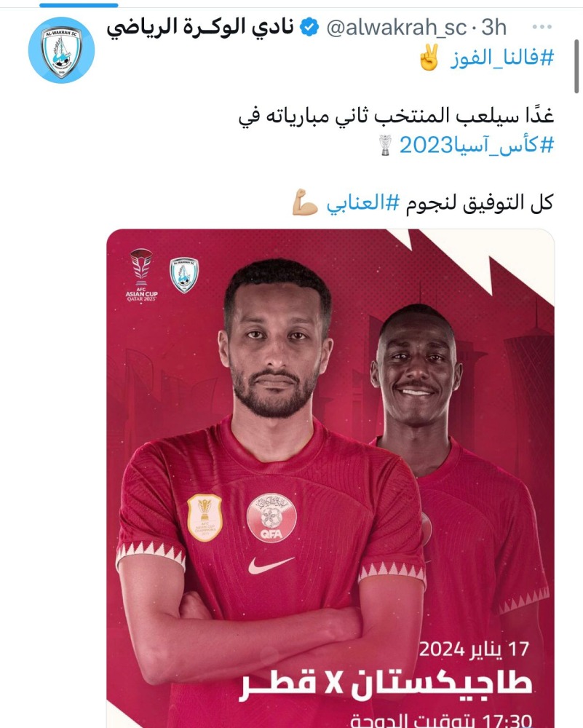Open the match poster image
583x728 pixels.
pos(330,478)
